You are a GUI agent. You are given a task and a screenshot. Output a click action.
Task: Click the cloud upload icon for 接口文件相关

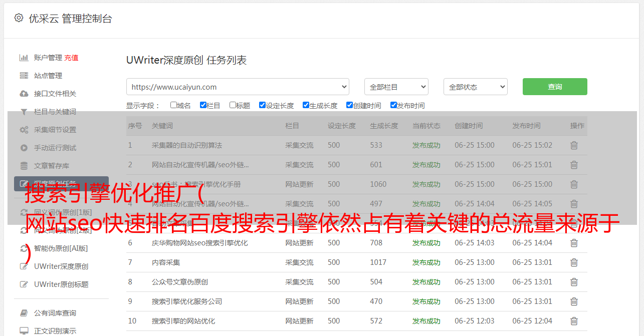tap(24, 94)
